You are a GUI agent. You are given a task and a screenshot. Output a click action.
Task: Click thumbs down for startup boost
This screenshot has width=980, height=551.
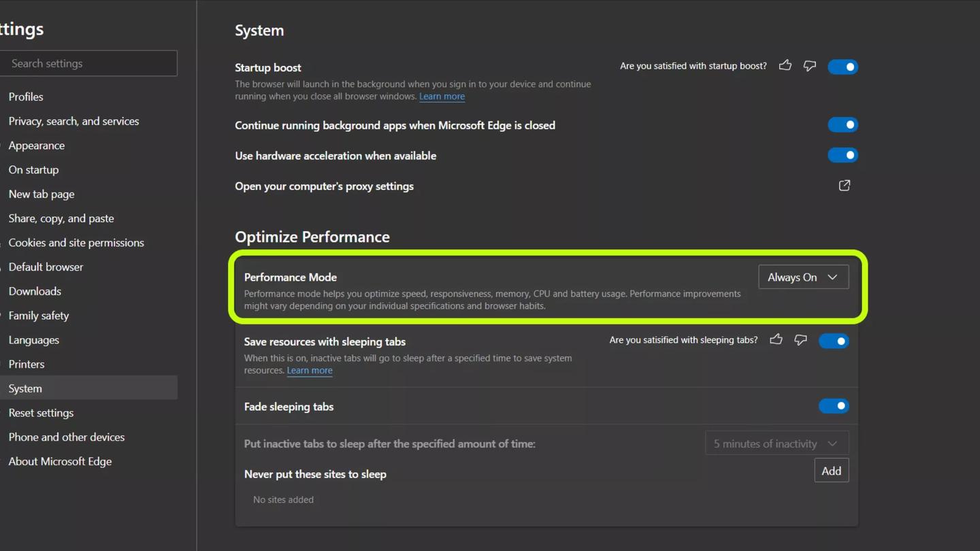coord(809,66)
